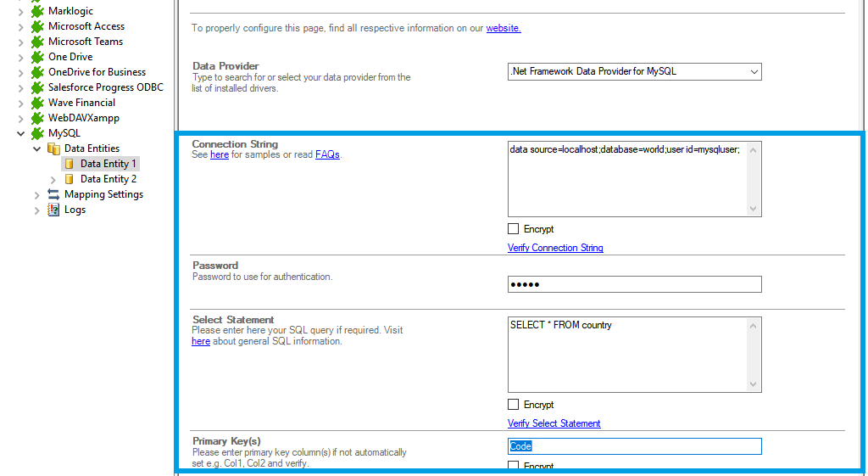Click the Microsoft Teams connector icon
Screen dimensions: 868x476
[x=37, y=42]
